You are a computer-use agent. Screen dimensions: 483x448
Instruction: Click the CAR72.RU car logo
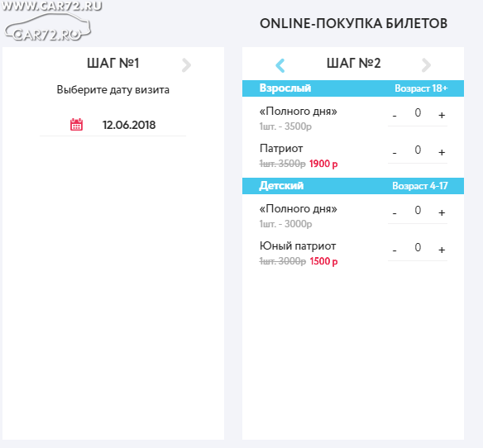click(x=48, y=27)
